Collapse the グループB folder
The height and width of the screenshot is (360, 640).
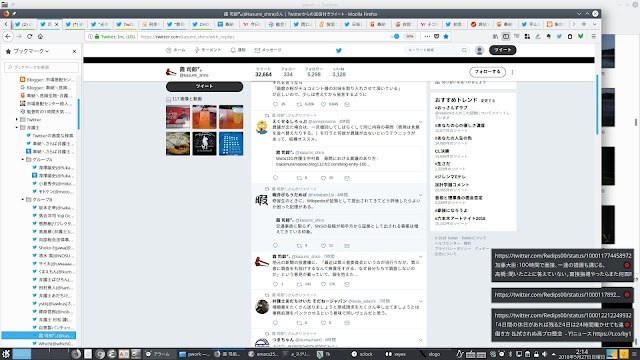point(23,200)
